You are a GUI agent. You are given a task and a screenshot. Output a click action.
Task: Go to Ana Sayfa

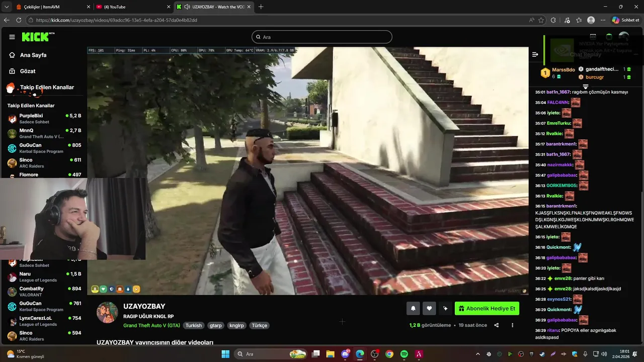33,55
